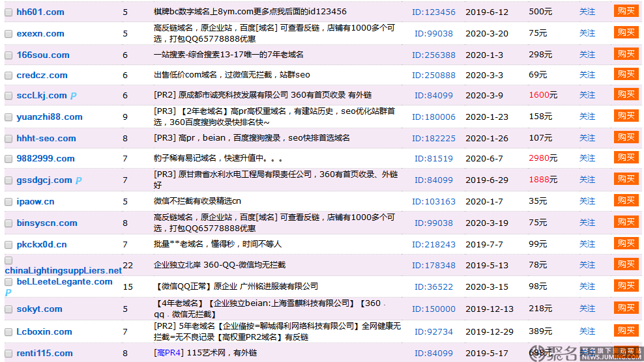Open the exexn.com domain link
644x362 pixels.
(40, 33)
